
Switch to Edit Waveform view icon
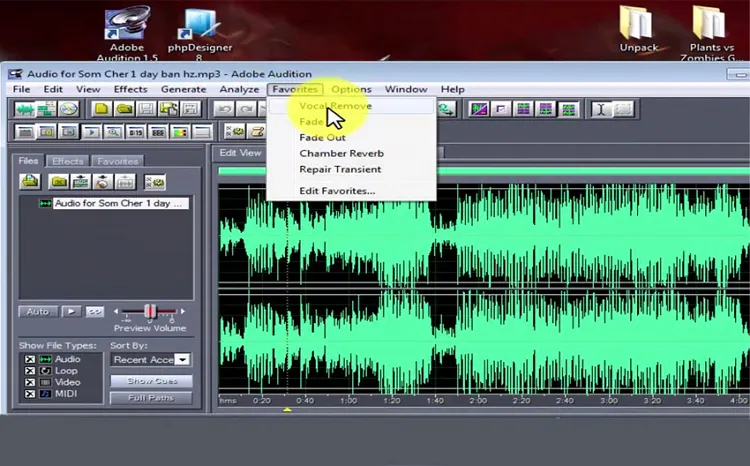24,110
